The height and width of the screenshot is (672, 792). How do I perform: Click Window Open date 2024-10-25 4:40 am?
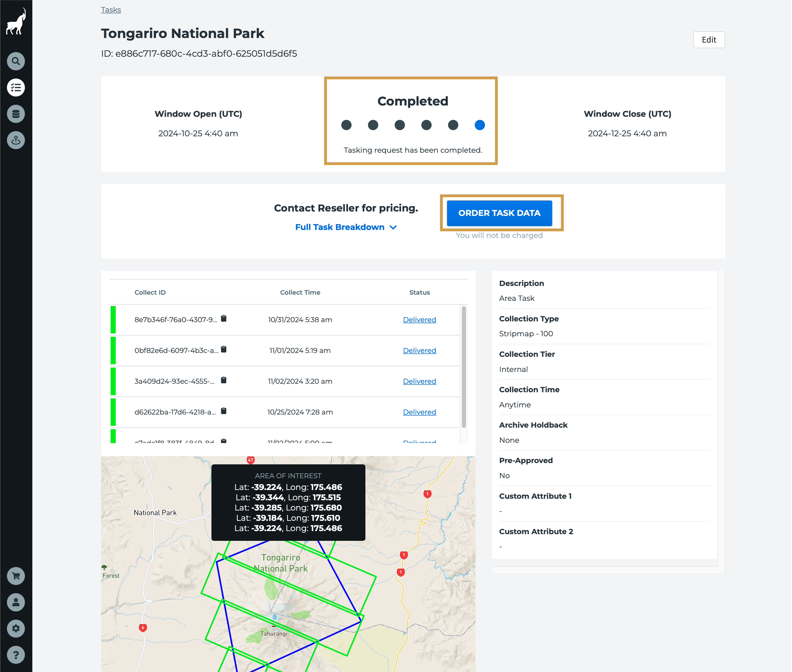coord(198,134)
